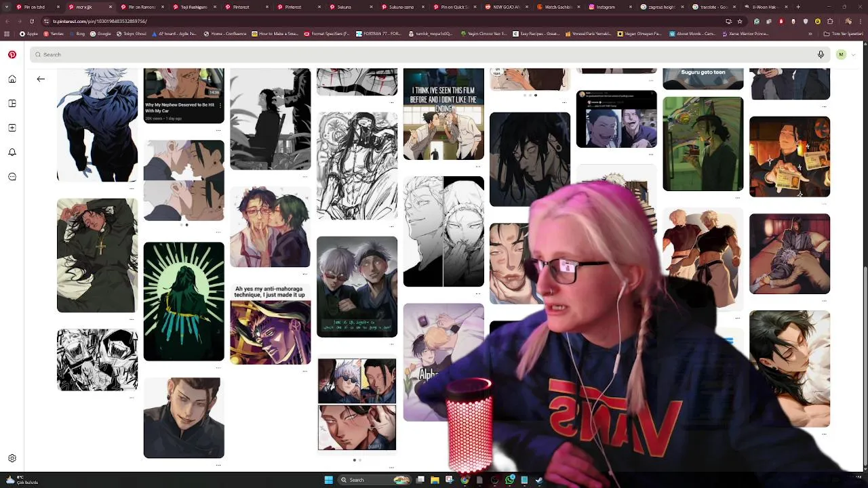Open Snipping Tool on the taskbar

449,480
